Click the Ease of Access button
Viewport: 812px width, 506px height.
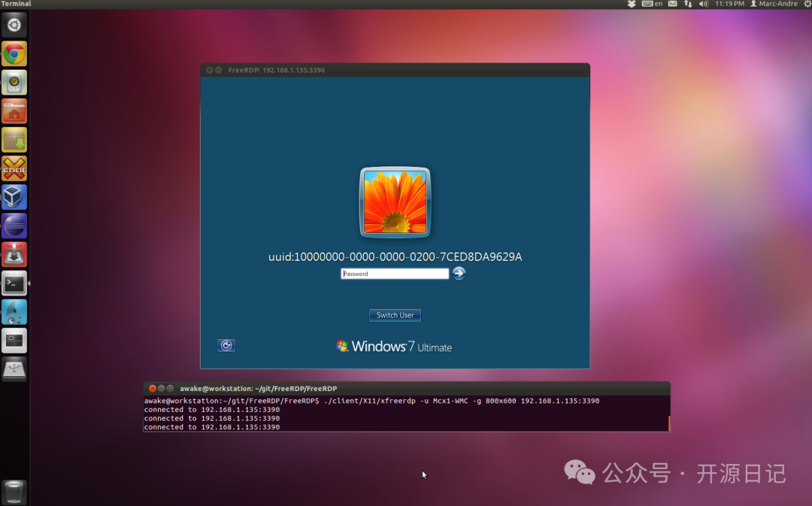coord(226,345)
